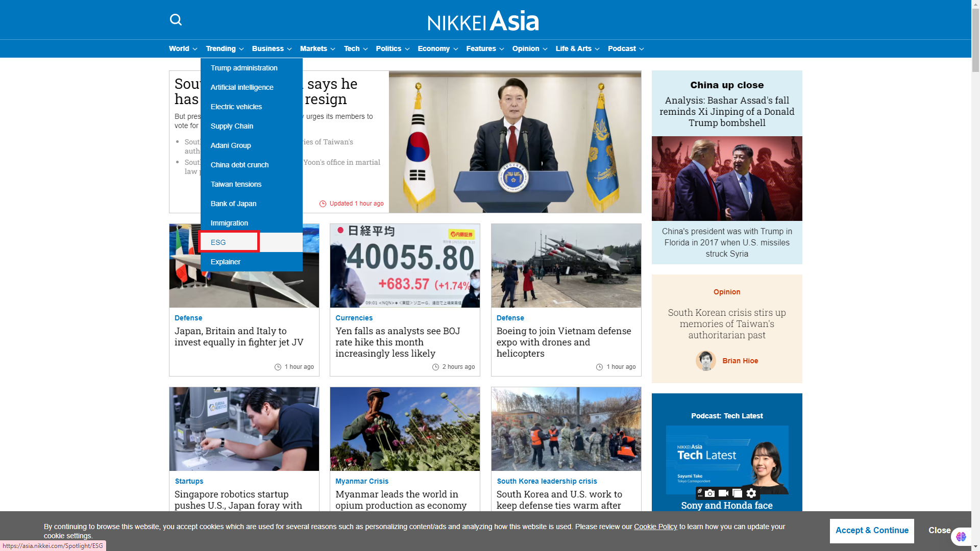This screenshot has height=551, width=980.
Task: Click scrollbar down arrow at bottom
Action: 975,547
